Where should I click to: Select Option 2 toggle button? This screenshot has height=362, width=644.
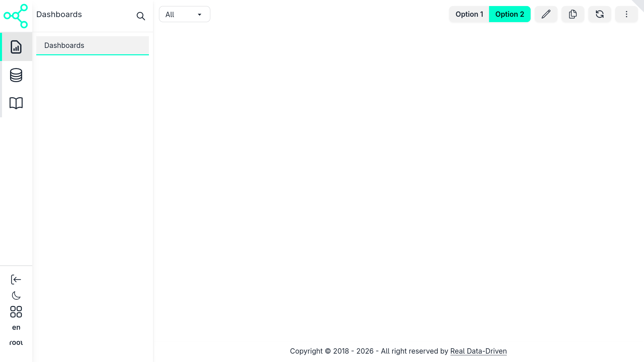(x=509, y=14)
